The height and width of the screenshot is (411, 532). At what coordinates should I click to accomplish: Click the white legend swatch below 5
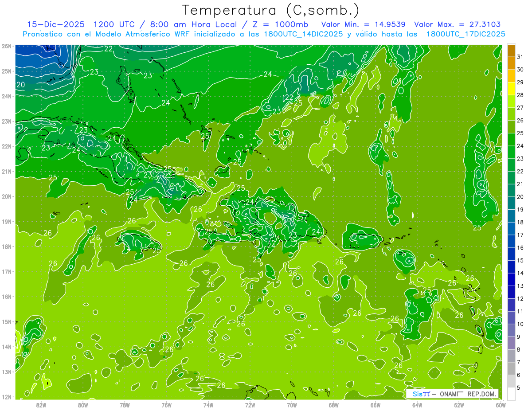[x=511, y=393]
